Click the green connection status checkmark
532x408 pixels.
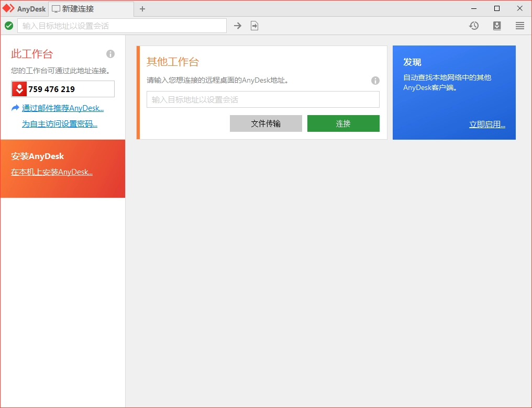(x=9, y=25)
